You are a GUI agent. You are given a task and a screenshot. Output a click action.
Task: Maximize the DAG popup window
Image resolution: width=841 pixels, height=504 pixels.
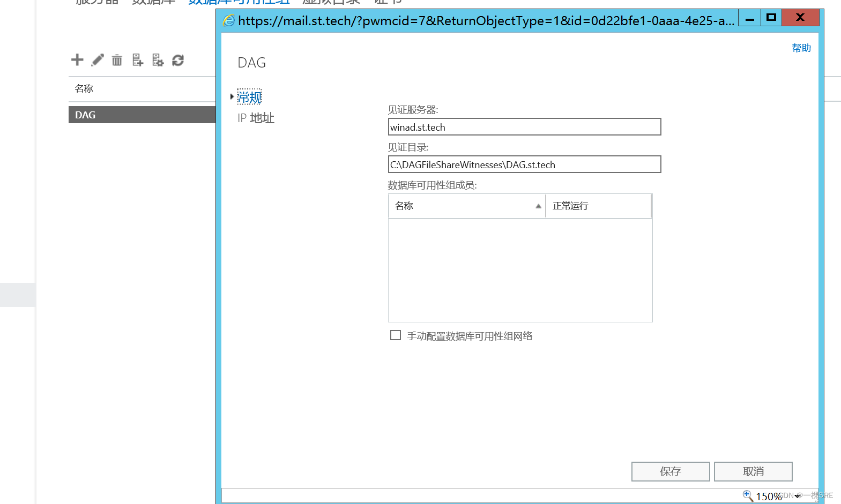pyautogui.click(x=771, y=18)
